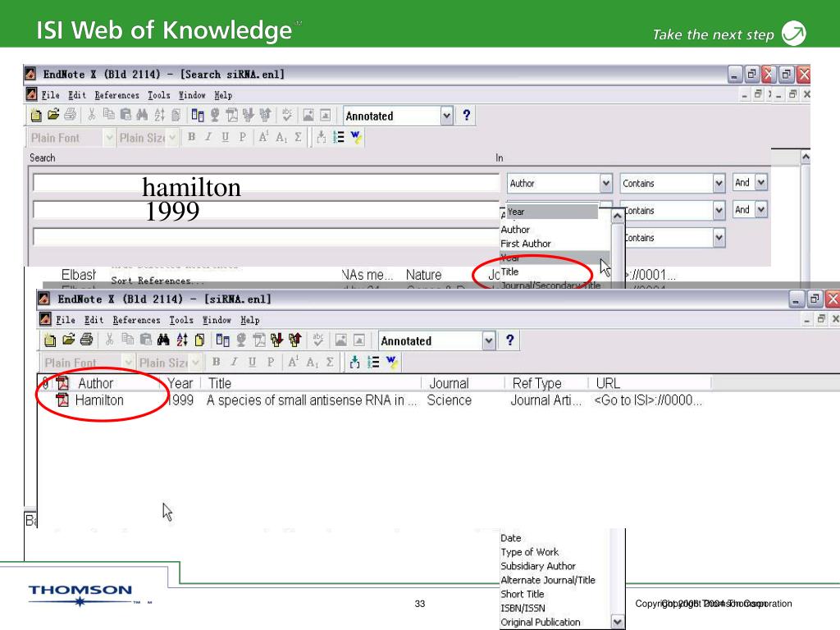This screenshot has height=630, width=840.
Task: Toggle Underline in the library window toolbar
Action: click(x=253, y=363)
